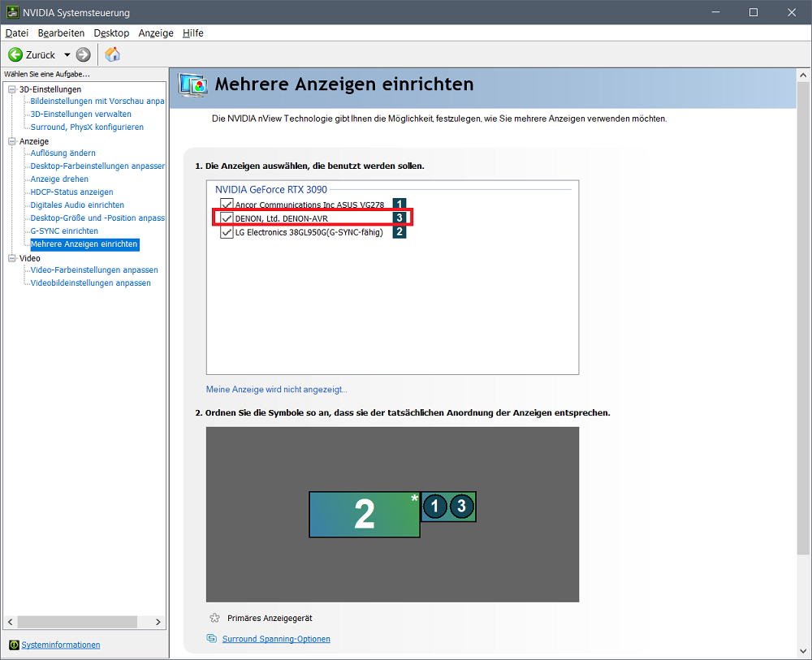The image size is (812, 660).
Task: Click the Systeminformationen status icon
Action: click(14, 645)
